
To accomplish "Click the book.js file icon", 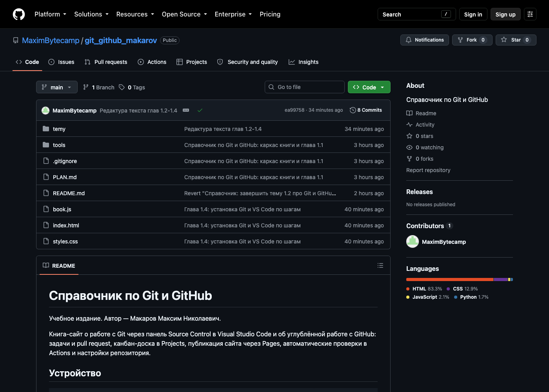I will tap(46, 209).
